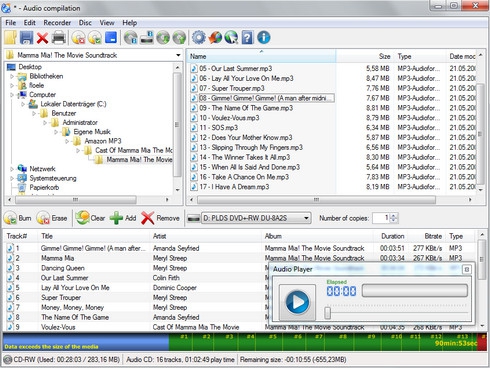The height and width of the screenshot is (368, 490).
Task: Click the red Remove button
Action: [160, 218]
